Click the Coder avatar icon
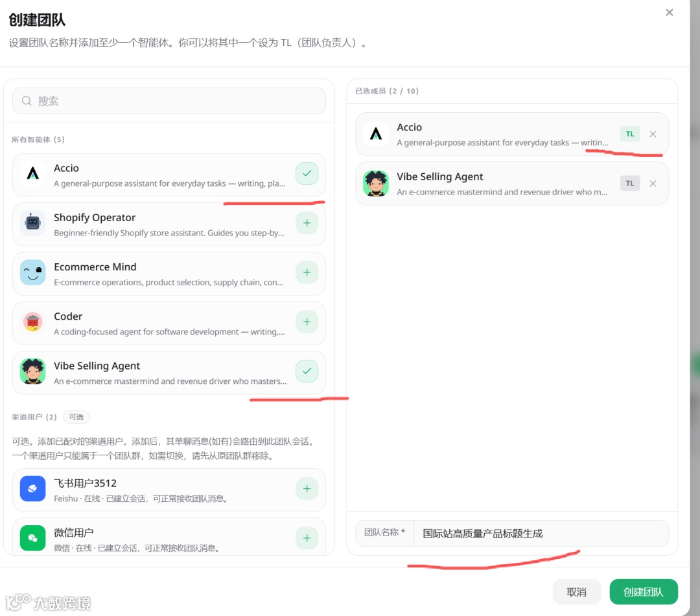Viewport: 700px width, 616px height. (32, 322)
